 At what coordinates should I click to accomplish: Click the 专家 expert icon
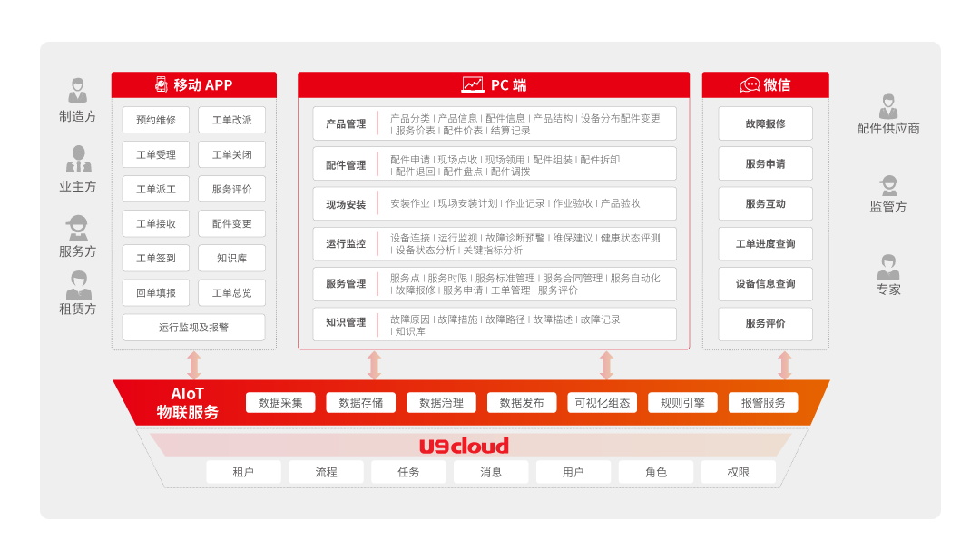click(x=887, y=267)
